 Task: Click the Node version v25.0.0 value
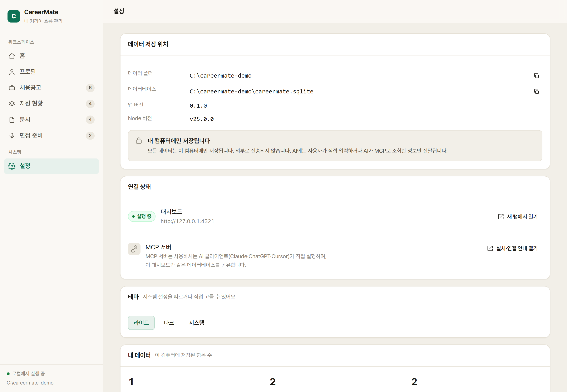click(x=201, y=119)
